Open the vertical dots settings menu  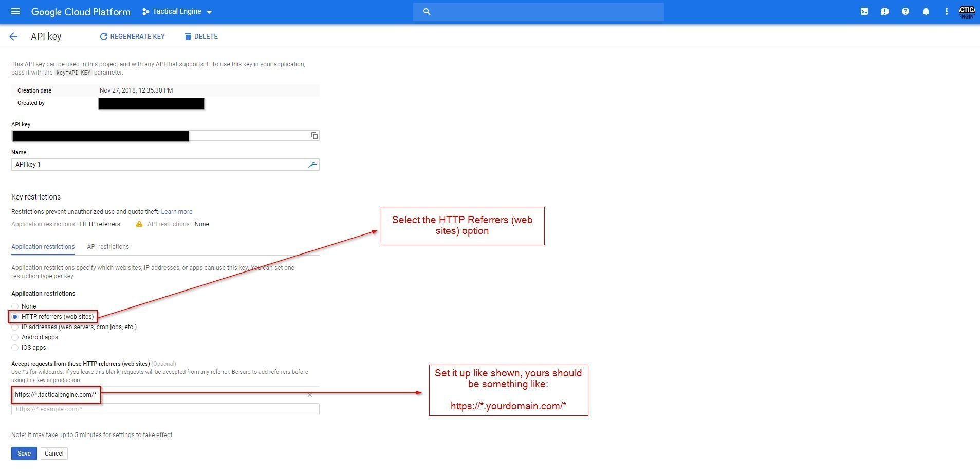point(946,11)
